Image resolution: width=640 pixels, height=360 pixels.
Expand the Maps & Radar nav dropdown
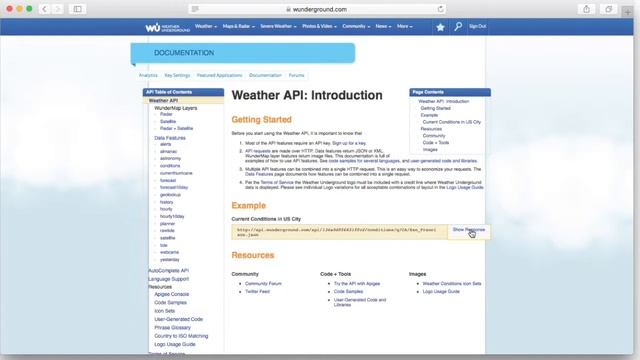[238, 26]
